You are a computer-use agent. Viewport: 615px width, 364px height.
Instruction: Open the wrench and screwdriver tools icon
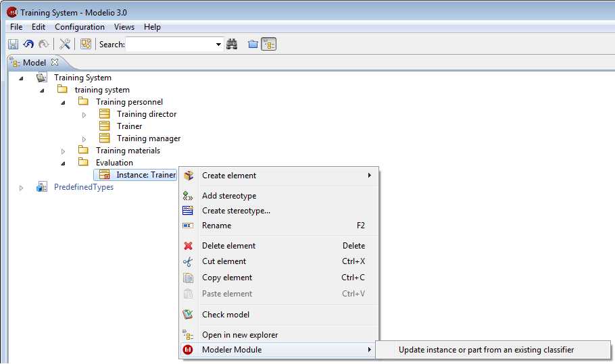(x=65, y=45)
